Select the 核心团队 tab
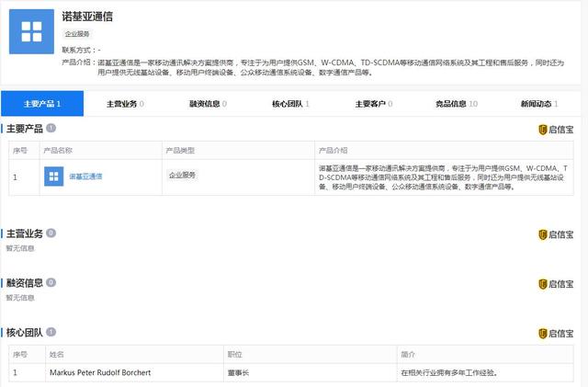 pos(290,104)
